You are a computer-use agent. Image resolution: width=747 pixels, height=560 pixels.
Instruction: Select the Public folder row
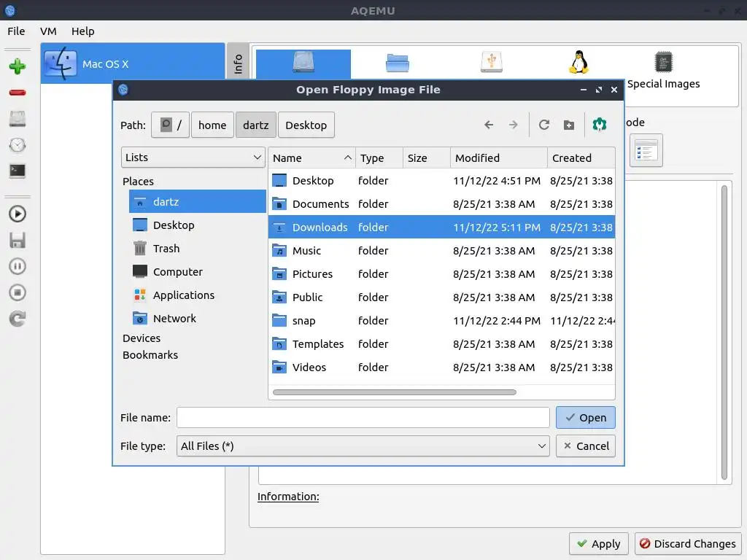point(441,297)
